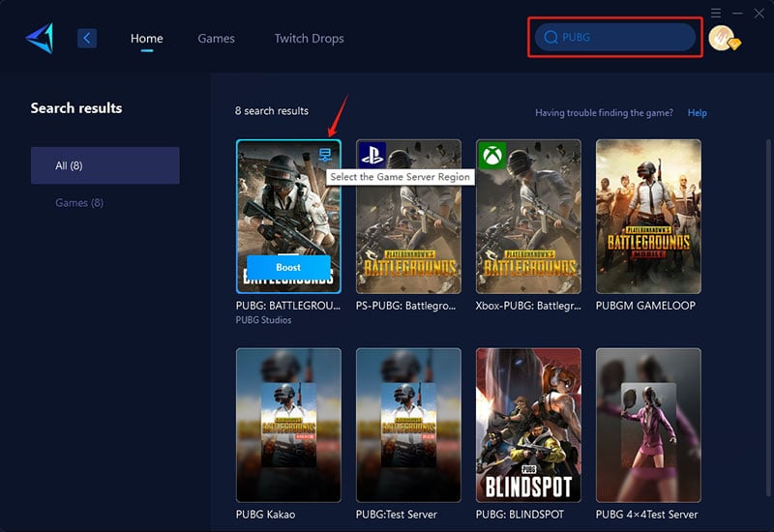
Task: Click the Boost button
Action: 288,267
